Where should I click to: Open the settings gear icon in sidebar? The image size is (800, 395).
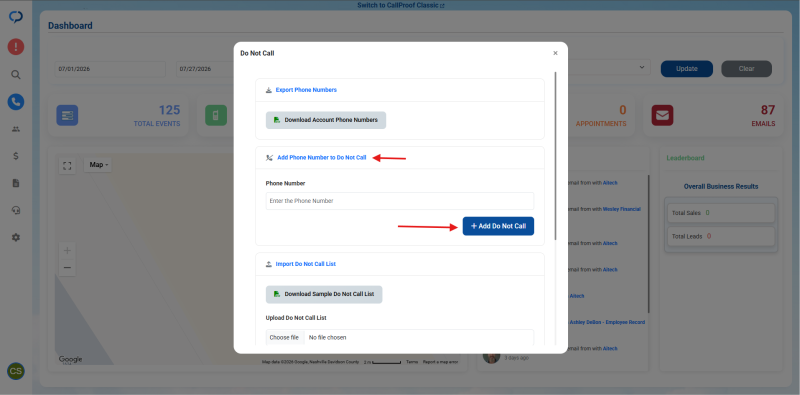click(x=16, y=237)
